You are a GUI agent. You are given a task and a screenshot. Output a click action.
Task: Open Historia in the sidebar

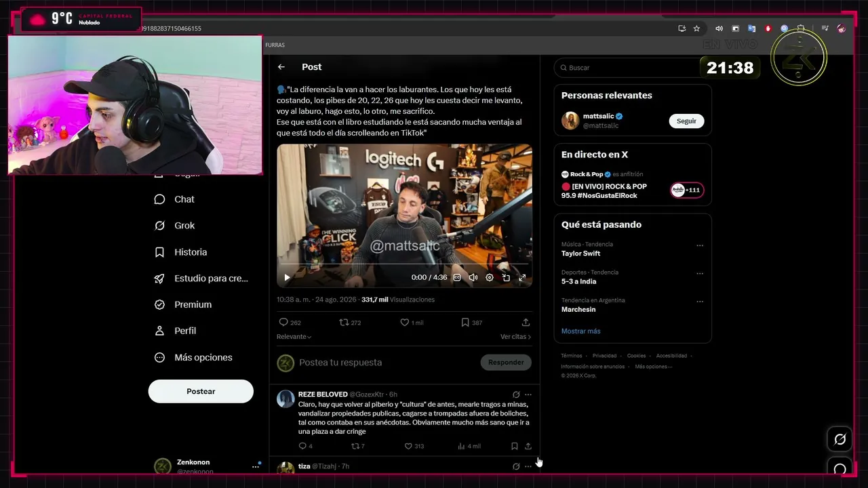coord(180,252)
